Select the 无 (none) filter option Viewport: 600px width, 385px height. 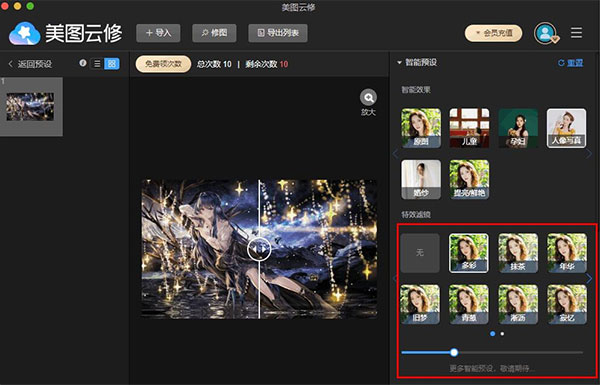pyautogui.click(x=420, y=253)
